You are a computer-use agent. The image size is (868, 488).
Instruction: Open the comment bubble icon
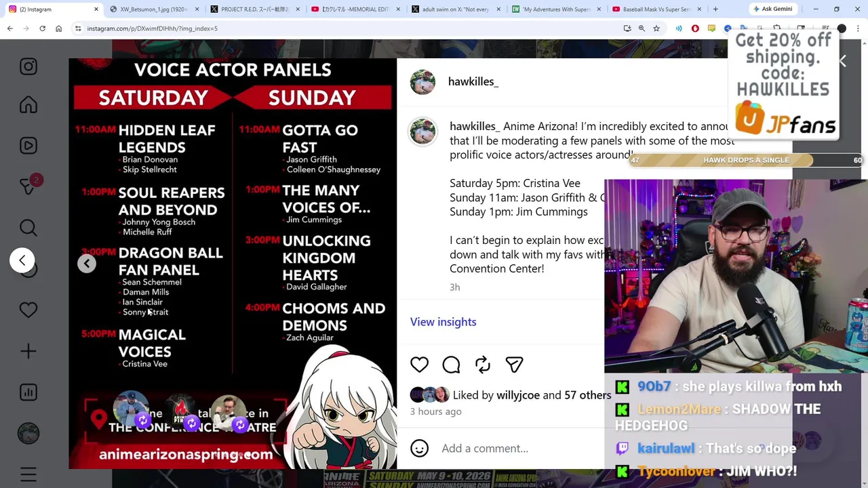pyautogui.click(x=451, y=365)
